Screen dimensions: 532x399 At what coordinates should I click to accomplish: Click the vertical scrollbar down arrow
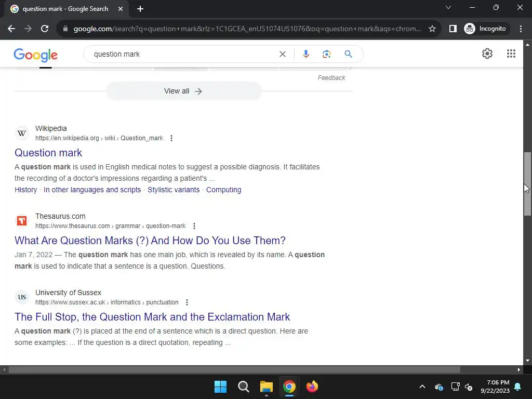[x=527, y=361]
